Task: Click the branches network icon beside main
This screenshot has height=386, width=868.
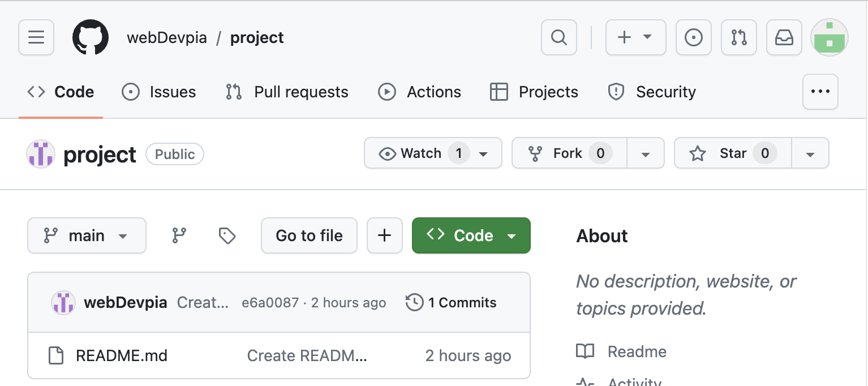Action: pyautogui.click(x=178, y=235)
